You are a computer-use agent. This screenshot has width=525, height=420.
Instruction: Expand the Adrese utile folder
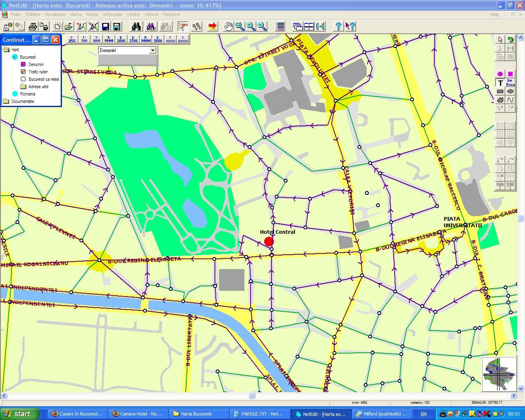point(23,87)
